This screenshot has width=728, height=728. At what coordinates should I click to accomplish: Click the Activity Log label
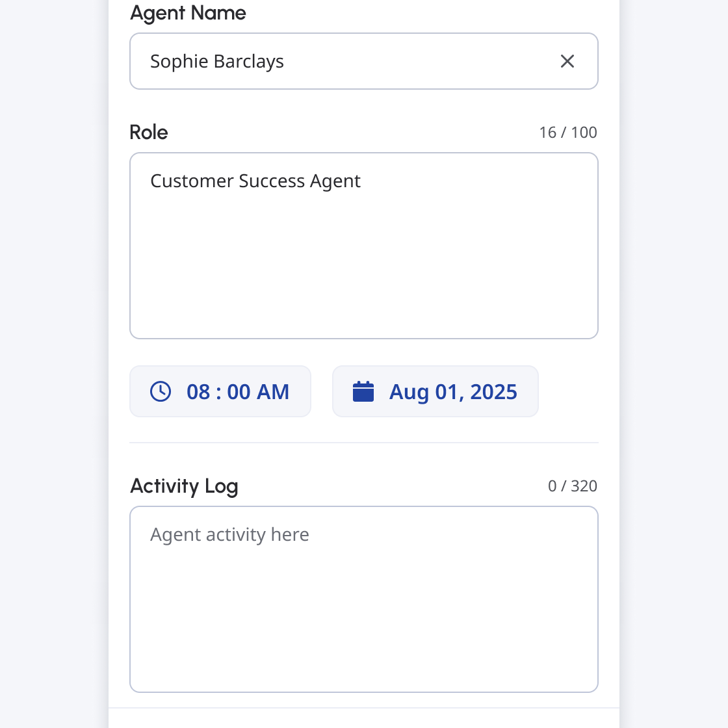click(x=184, y=486)
